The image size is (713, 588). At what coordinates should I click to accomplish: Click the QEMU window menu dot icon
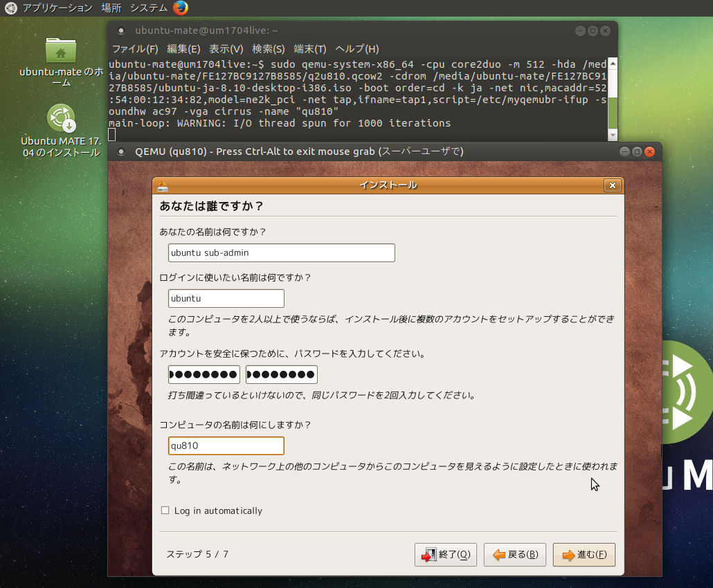coord(121,151)
